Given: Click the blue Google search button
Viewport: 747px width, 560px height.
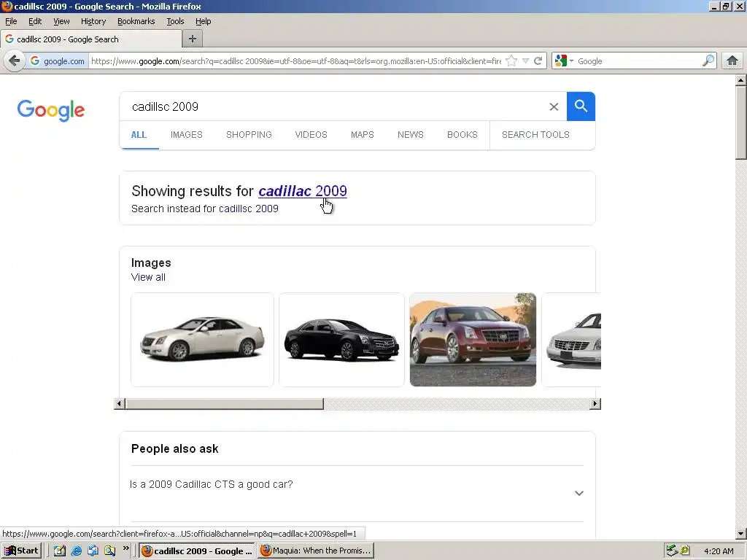Looking at the screenshot, I should tap(581, 106).
